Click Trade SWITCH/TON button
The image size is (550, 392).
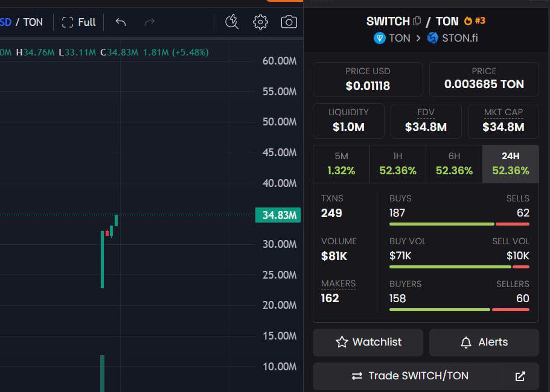[x=408, y=376]
